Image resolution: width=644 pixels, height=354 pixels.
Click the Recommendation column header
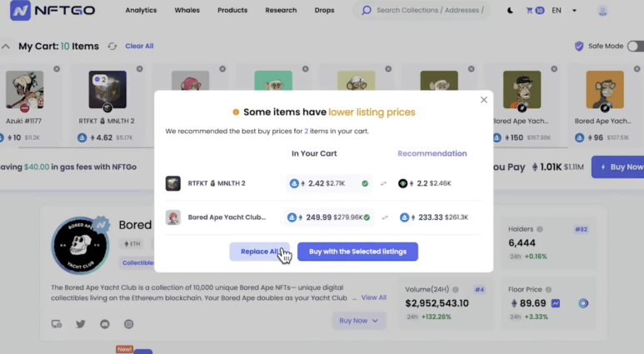coord(432,153)
